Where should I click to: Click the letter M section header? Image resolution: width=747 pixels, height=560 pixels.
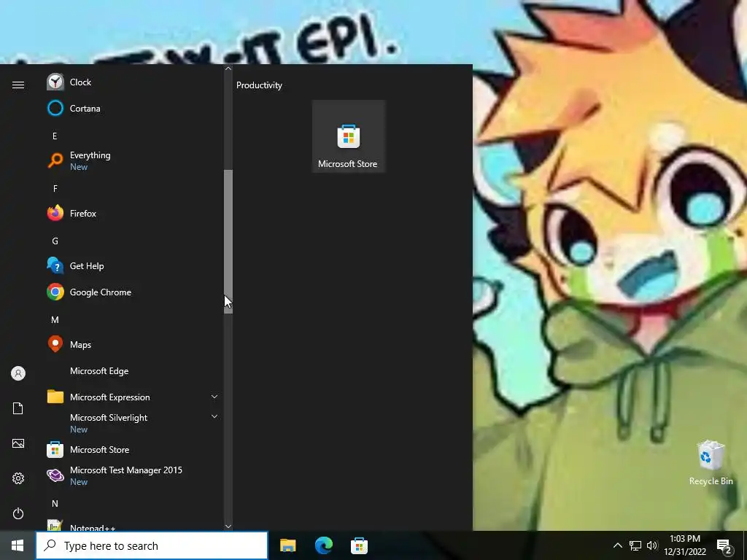coord(55,320)
